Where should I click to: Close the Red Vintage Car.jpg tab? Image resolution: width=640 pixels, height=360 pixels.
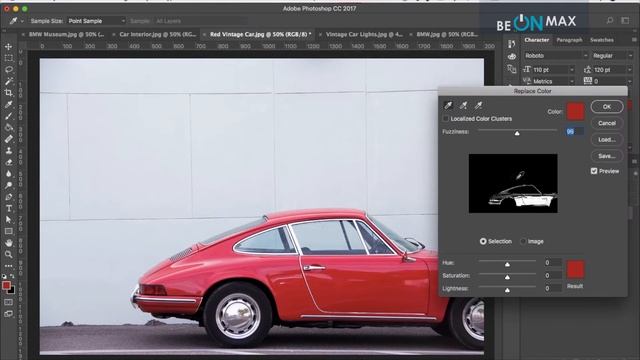pos(204,35)
